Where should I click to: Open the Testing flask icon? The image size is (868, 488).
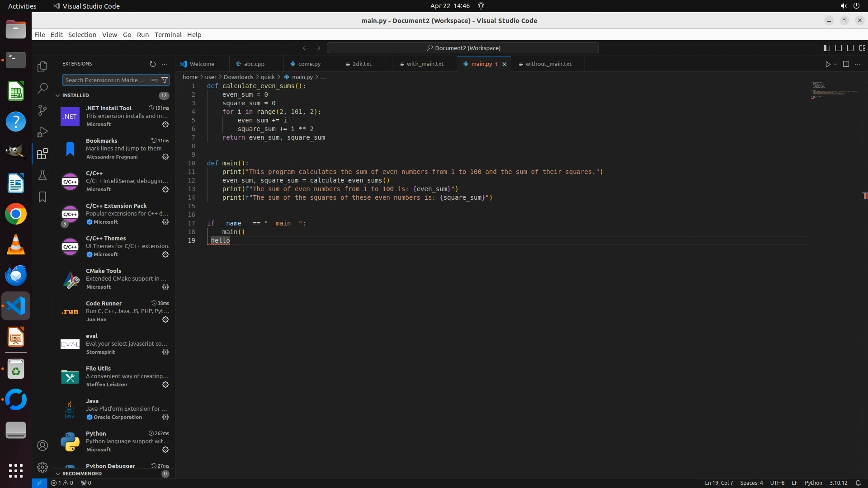42,175
